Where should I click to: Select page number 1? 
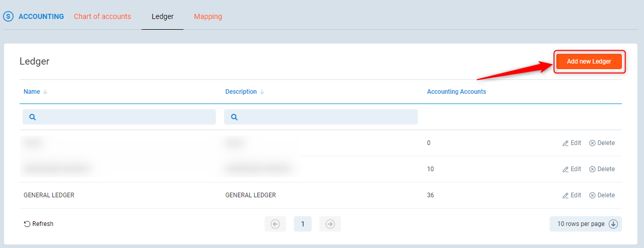303,224
